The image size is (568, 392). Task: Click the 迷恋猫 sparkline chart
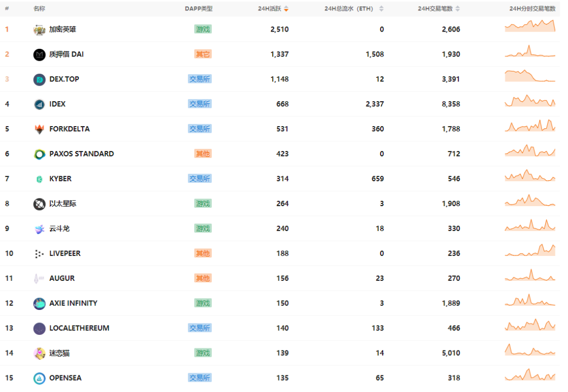[530, 349]
